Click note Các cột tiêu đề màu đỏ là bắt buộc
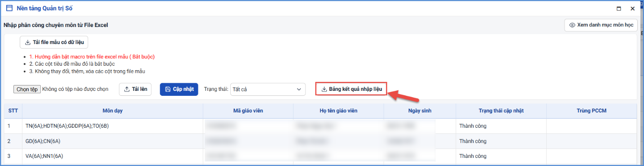Viewport: 644px width, 166px height. coord(72,64)
